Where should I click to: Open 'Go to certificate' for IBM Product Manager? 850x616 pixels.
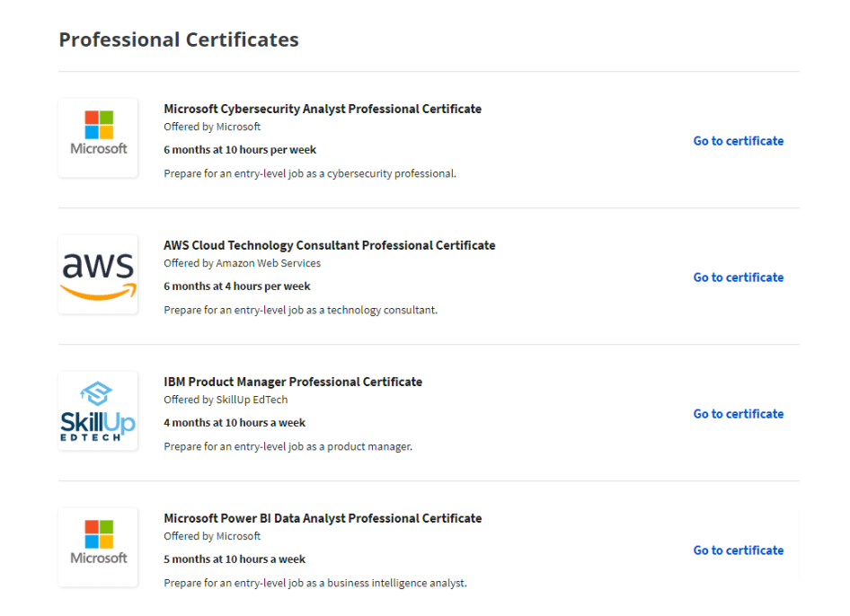(739, 414)
